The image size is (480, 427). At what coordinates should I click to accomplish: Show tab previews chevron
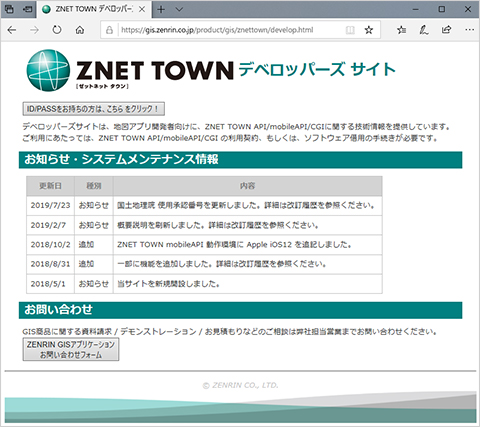pyautogui.click(x=179, y=9)
